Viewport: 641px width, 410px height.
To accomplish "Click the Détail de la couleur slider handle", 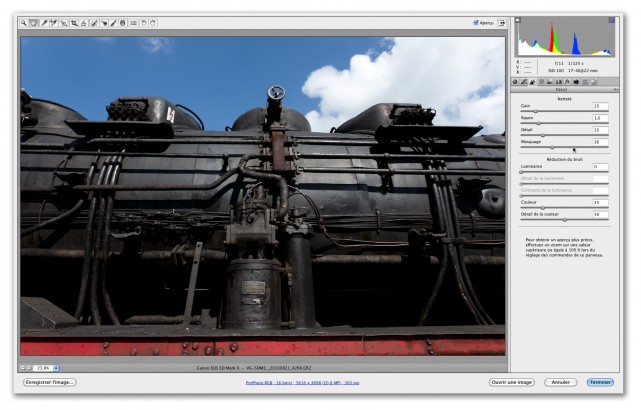I will [565, 220].
